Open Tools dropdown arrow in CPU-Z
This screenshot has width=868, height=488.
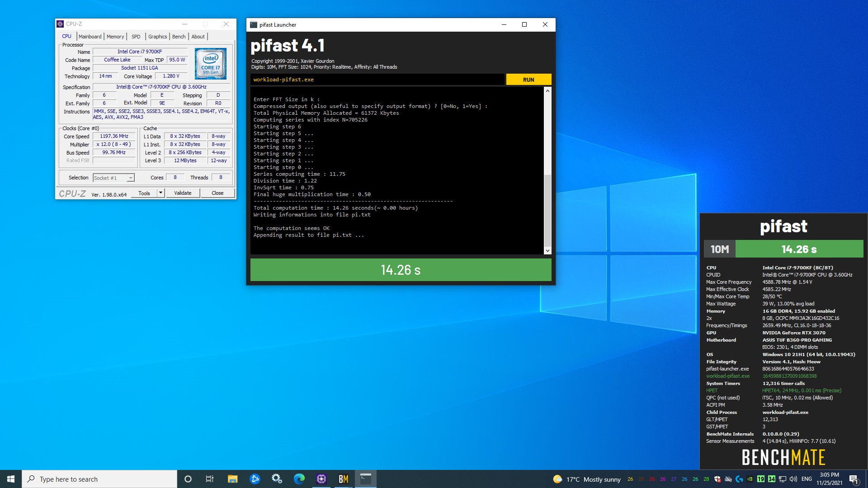click(x=160, y=193)
